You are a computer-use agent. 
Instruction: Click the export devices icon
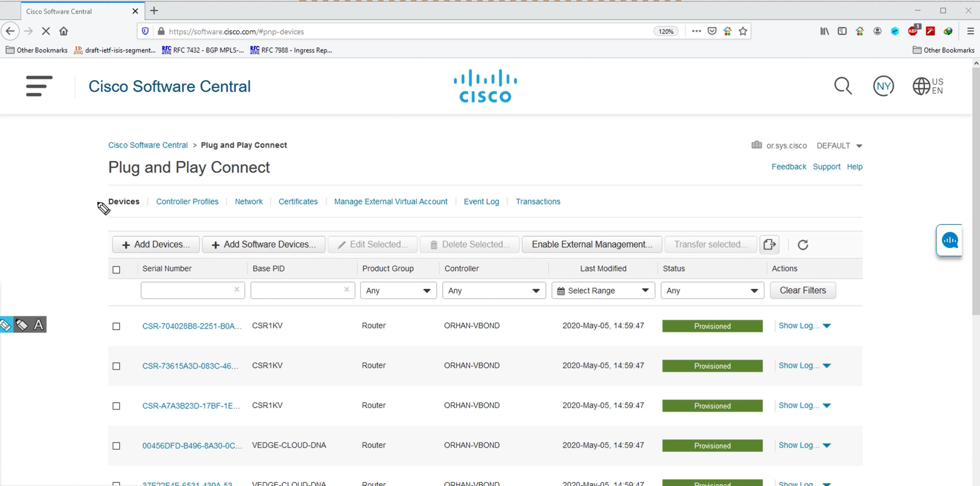769,245
